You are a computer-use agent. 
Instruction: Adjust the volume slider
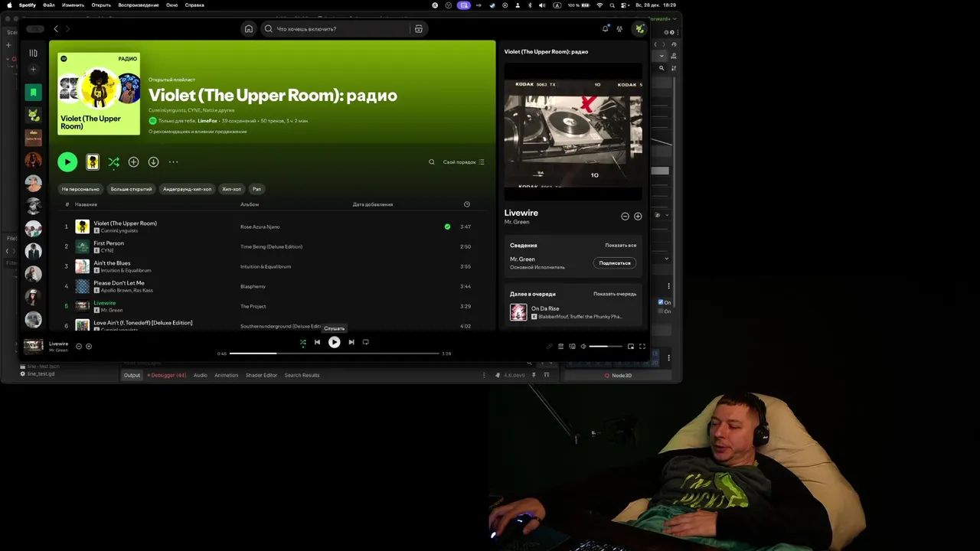click(606, 347)
